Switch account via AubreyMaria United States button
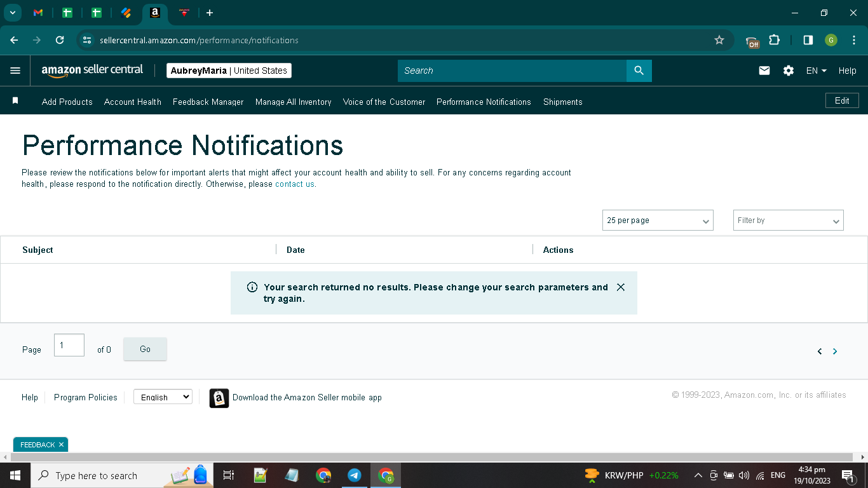 pos(229,71)
